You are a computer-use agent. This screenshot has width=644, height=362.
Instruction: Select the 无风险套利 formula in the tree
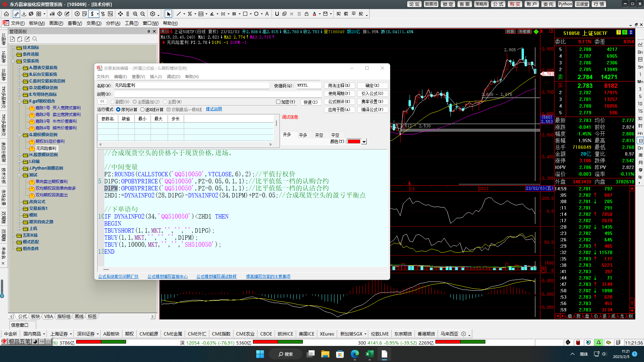tap(46, 148)
